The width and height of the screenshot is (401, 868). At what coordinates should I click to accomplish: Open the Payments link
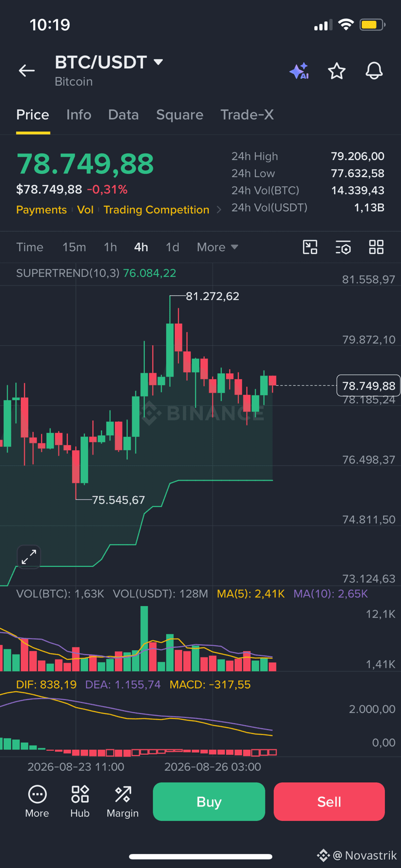click(42, 210)
